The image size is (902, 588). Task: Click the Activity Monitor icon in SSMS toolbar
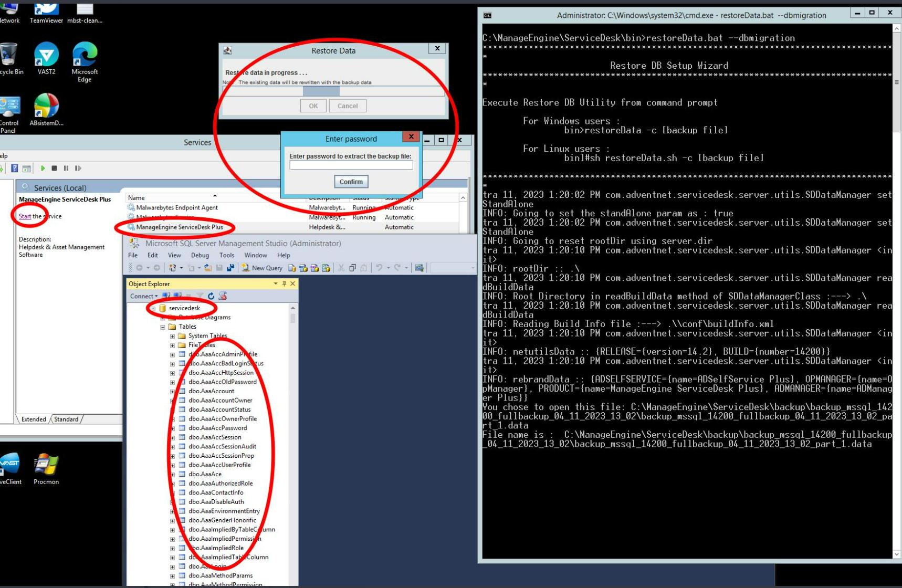(419, 268)
